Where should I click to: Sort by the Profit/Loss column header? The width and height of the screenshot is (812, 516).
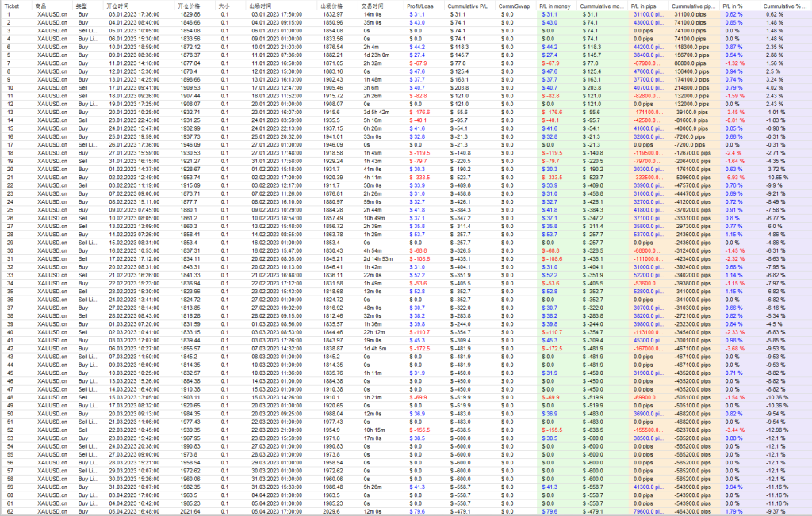[x=419, y=5]
